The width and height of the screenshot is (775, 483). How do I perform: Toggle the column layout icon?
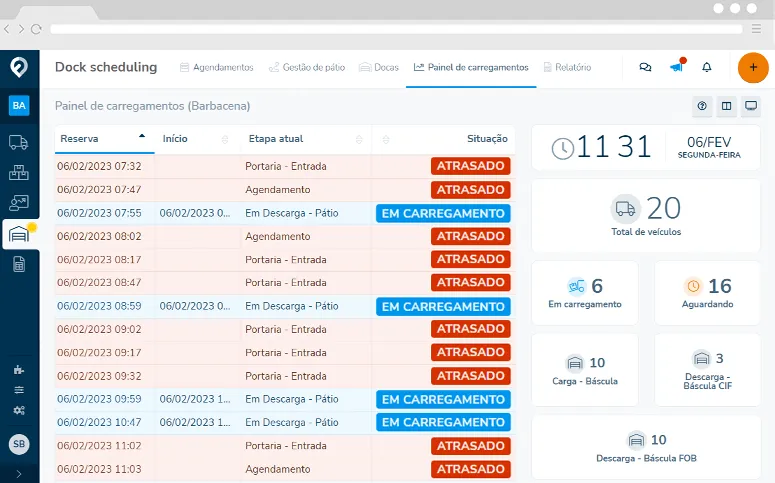726,106
